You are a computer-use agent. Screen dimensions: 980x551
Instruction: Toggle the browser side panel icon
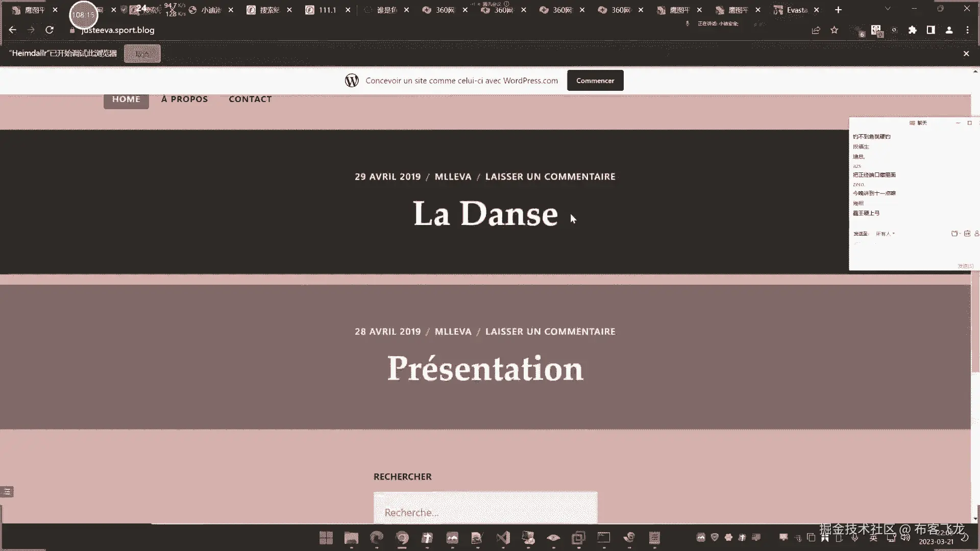(x=931, y=30)
